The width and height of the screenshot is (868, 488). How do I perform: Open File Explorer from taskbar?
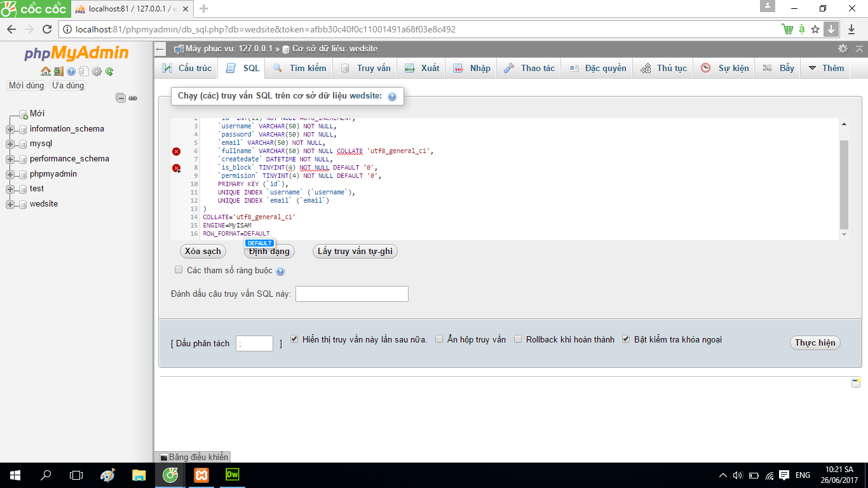(139, 475)
